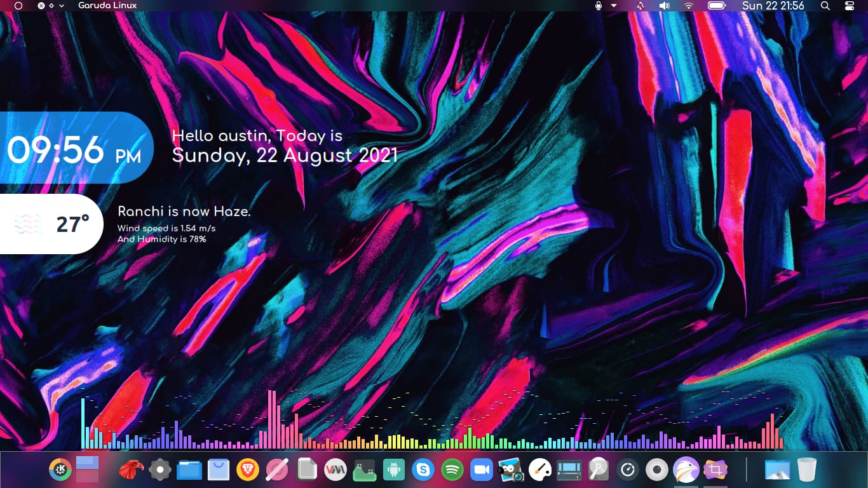Open the Wi-Fi network indicator
This screenshot has height=488, width=868.
pos(689,6)
